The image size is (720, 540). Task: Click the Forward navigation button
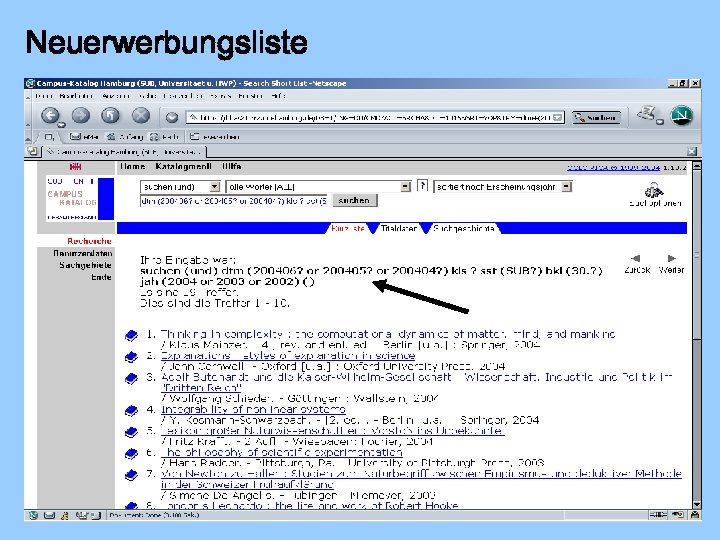81,116
